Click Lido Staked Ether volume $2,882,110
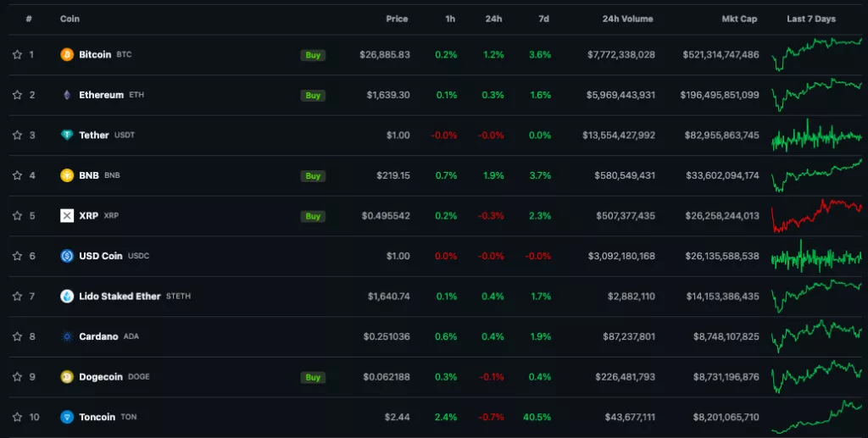 (x=631, y=297)
